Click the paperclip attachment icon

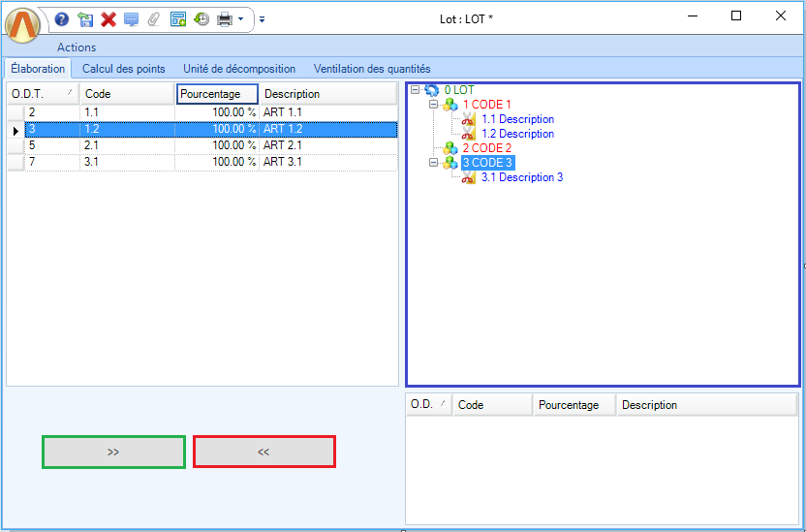154,18
